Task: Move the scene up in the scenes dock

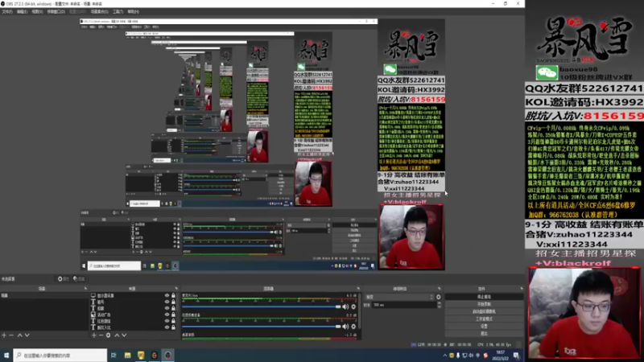Action: coord(19,335)
